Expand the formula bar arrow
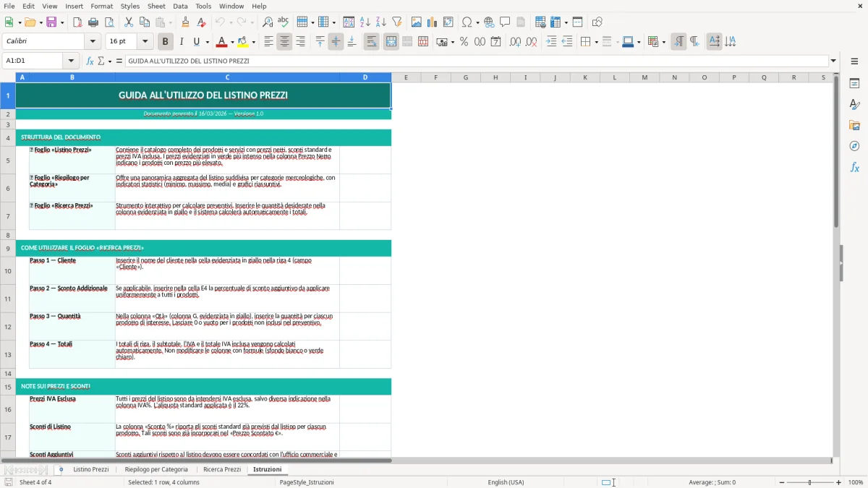868x488 pixels. 833,61
